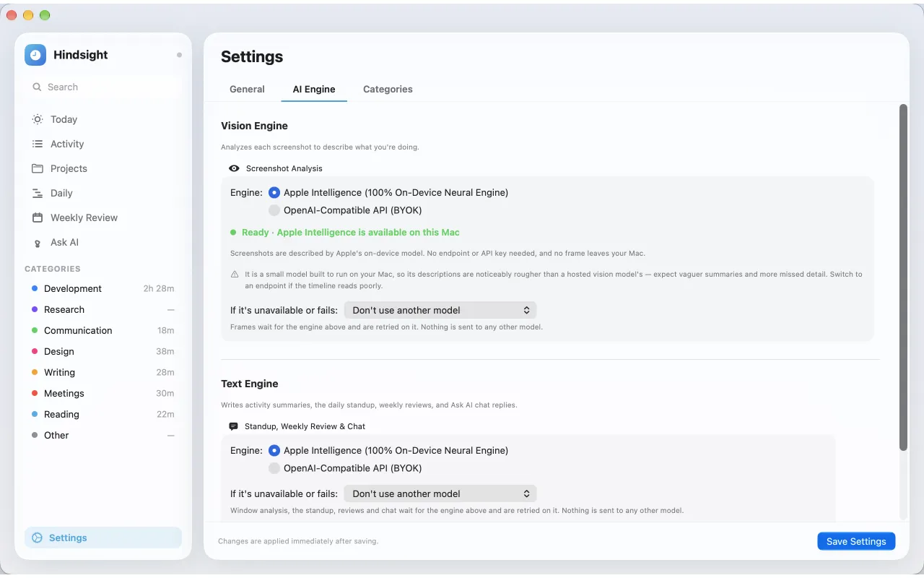Select Apple Intelligence for Text Engine
924x578 pixels.
tap(274, 450)
